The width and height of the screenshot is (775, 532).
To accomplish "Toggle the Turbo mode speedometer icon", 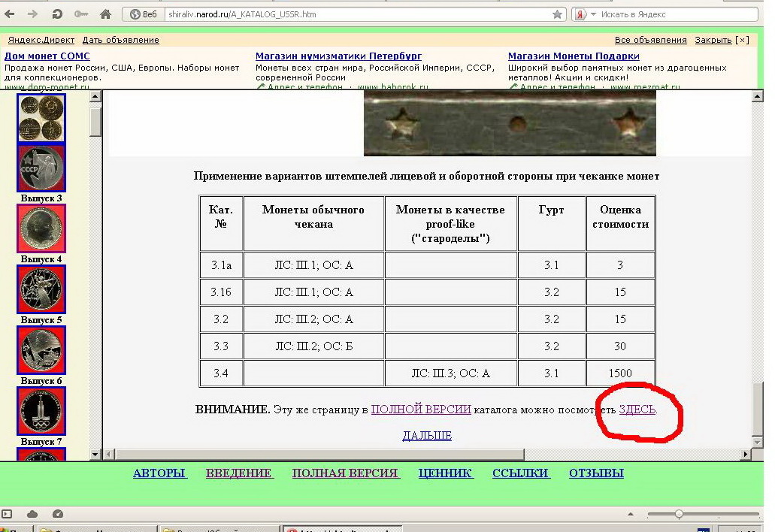I will pyautogui.click(x=58, y=514).
